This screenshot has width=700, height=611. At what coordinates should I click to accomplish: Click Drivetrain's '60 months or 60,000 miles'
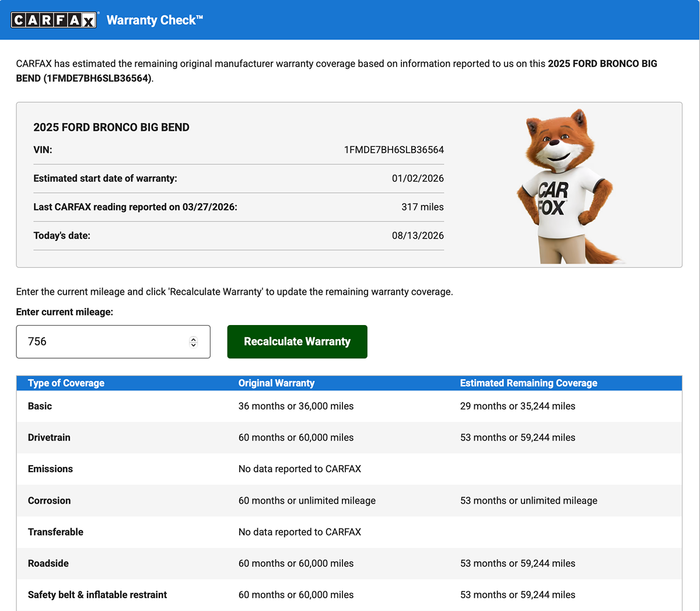tap(296, 438)
